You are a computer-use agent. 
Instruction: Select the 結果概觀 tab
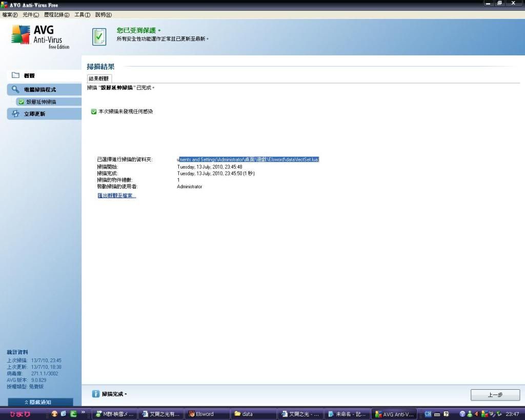(99, 78)
